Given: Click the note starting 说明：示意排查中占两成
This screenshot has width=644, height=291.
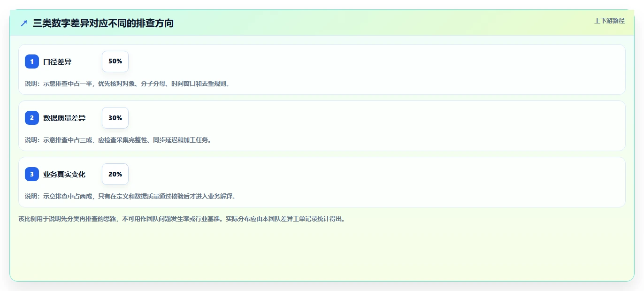Looking at the screenshot, I should coord(130,196).
